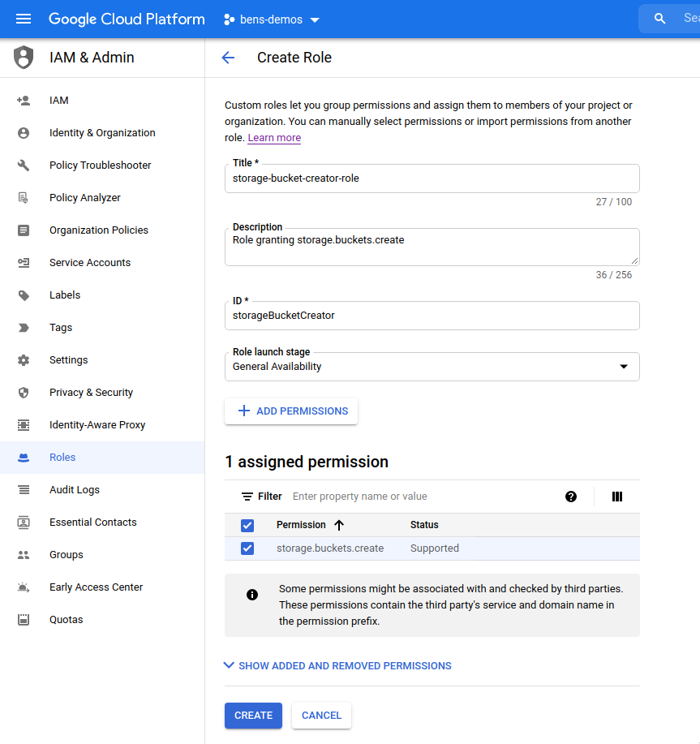The height and width of the screenshot is (744, 700).
Task: Toggle the select-all permissions checkbox
Action: pyautogui.click(x=247, y=525)
